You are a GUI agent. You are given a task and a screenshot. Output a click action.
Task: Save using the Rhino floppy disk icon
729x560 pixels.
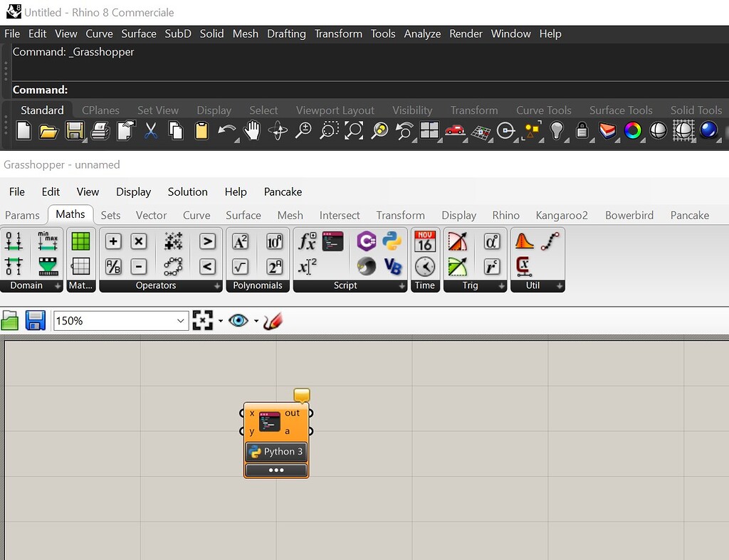click(74, 131)
